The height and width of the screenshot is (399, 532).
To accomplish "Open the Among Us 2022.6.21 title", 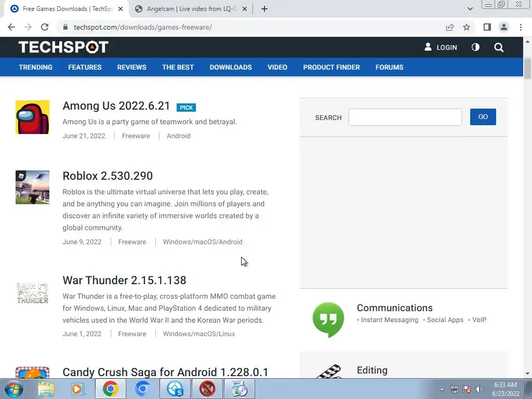I will tap(116, 106).
